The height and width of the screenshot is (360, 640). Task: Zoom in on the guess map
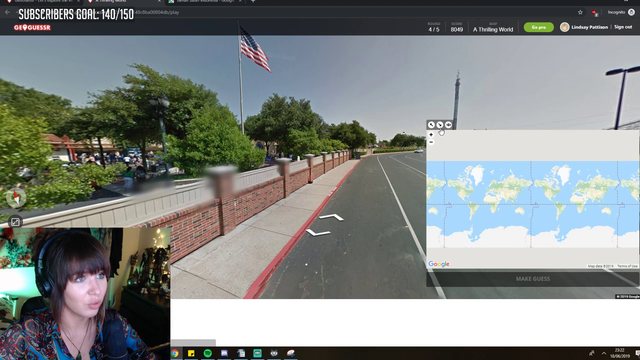[431, 134]
